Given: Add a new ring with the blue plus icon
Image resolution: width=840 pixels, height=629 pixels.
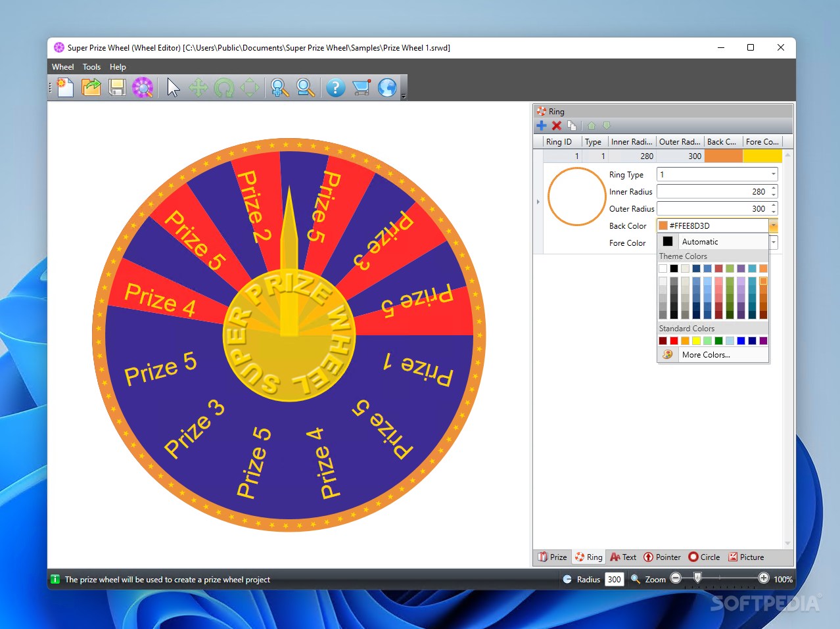Looking at the screenshot, I should click(542, 126).
